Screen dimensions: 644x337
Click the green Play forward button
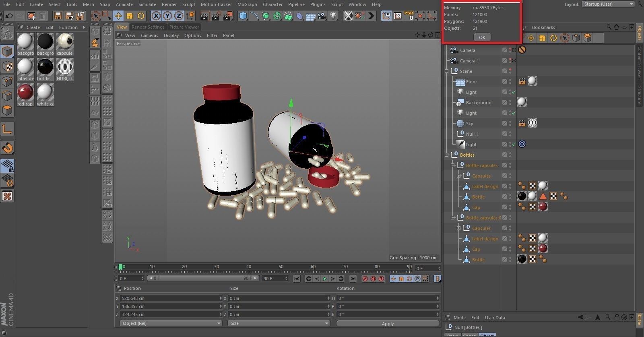[325, 279]
